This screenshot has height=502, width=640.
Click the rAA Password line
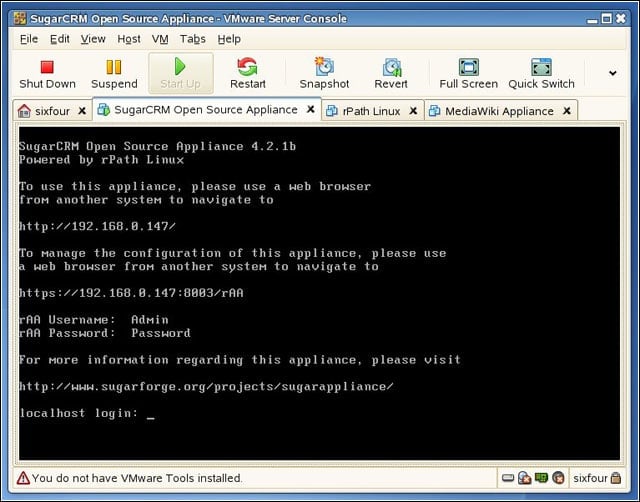coord(105,333)
